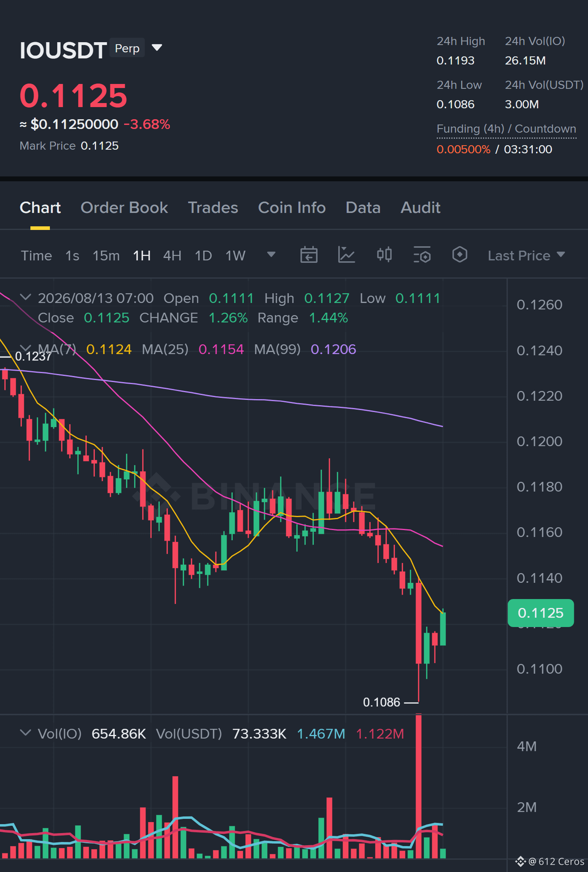Tap the Perp contract type badge
The height and width of the screenshot is (872, 588).
coord(127,48)
